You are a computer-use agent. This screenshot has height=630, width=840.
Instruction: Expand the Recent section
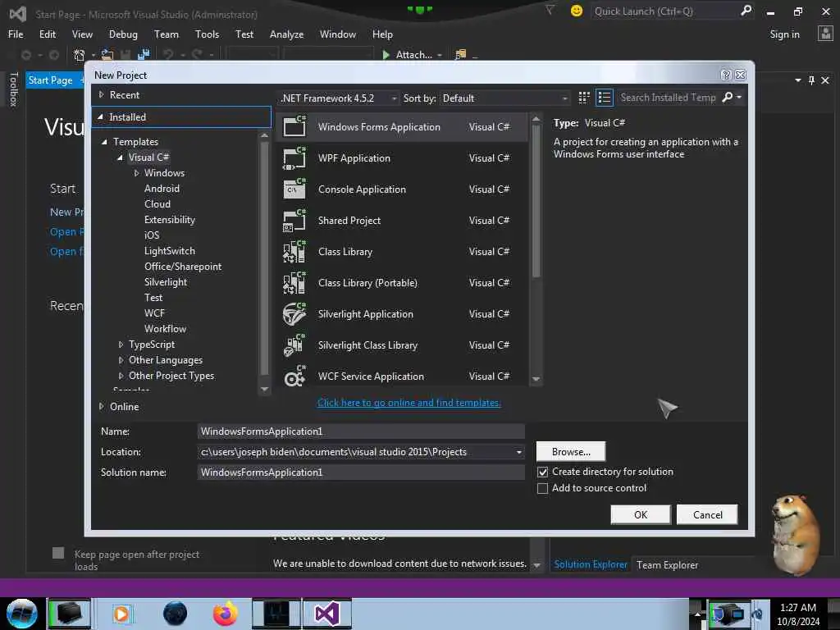(101, 95)
